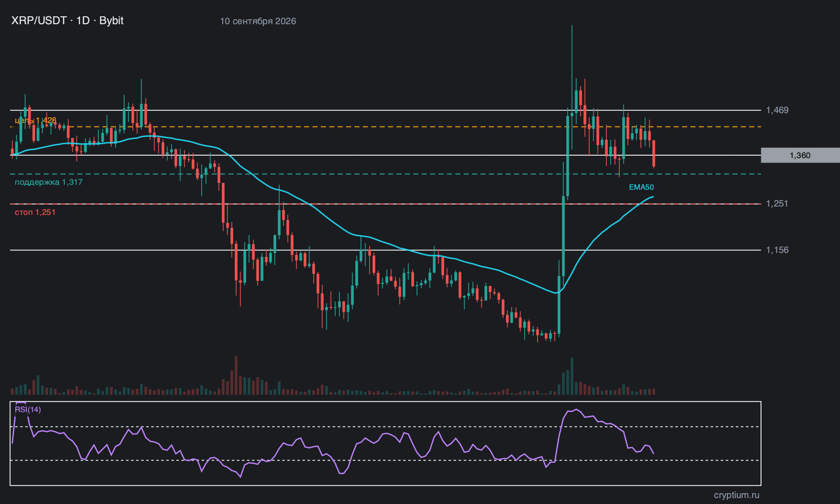Click the right-side 1,251 price label
The width and height of the screenshot is (840, 504).
[777, 204]
